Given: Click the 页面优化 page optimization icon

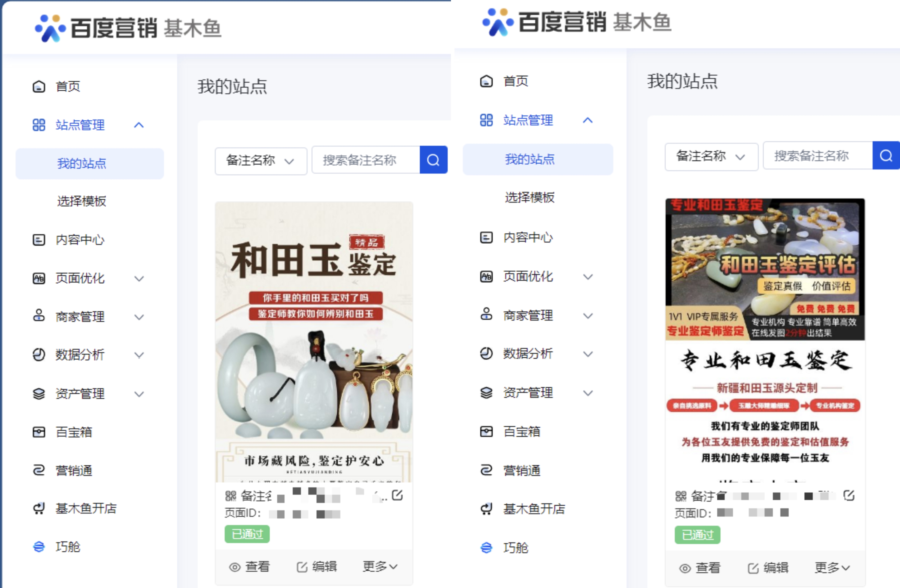Looking at the screenshot, I should [38, 278].
